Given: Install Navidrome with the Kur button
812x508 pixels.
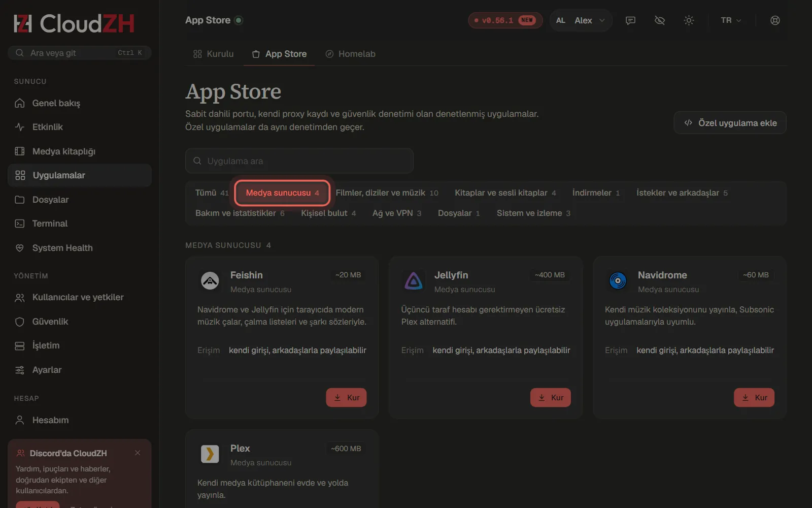Looking at the screenshot, I should tap(754, 398).
